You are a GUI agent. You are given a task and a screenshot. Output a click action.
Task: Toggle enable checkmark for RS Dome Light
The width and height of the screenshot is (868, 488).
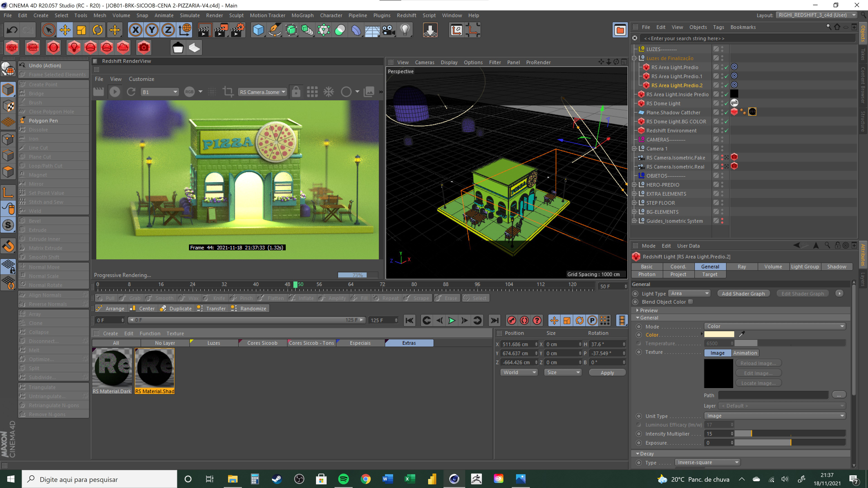tap(726, 104)
